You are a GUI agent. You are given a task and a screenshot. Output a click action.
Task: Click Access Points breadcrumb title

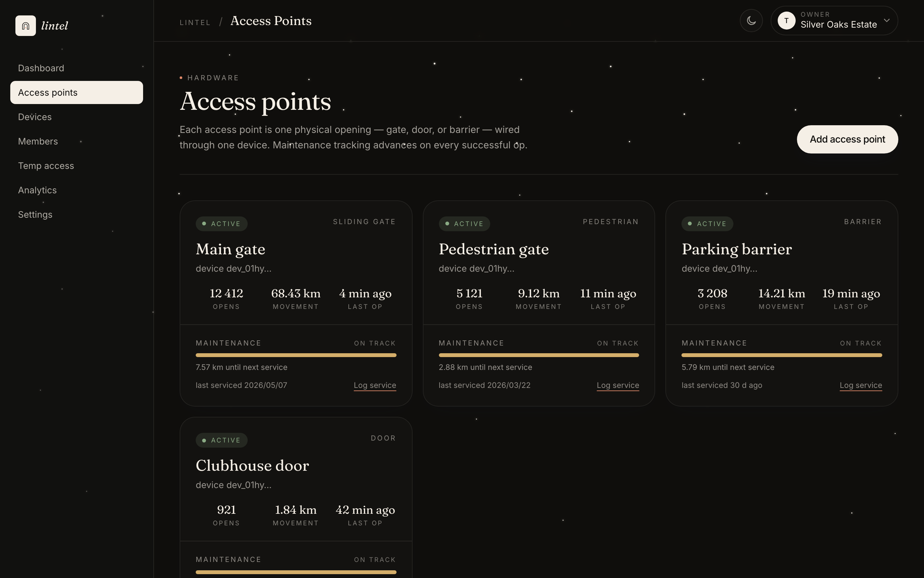271,21
